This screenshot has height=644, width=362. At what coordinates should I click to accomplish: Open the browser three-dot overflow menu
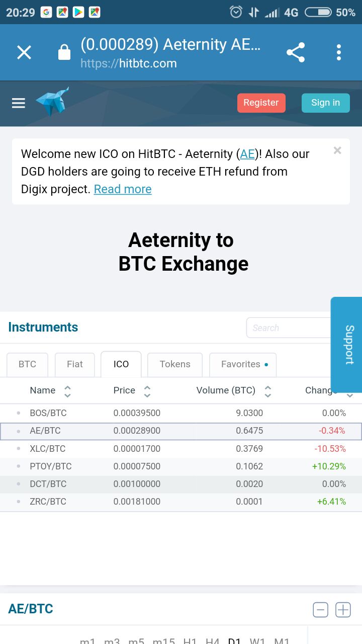tap(339, 52)
